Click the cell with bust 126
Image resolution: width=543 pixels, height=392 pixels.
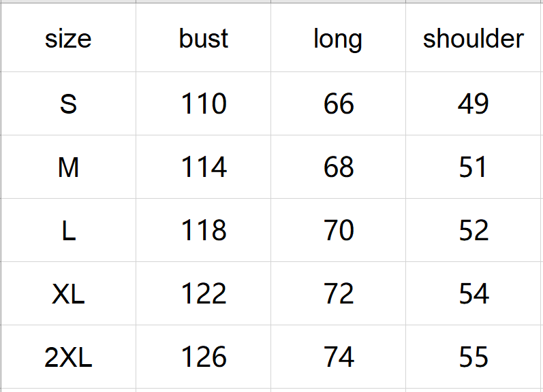[x=203, y=357]
